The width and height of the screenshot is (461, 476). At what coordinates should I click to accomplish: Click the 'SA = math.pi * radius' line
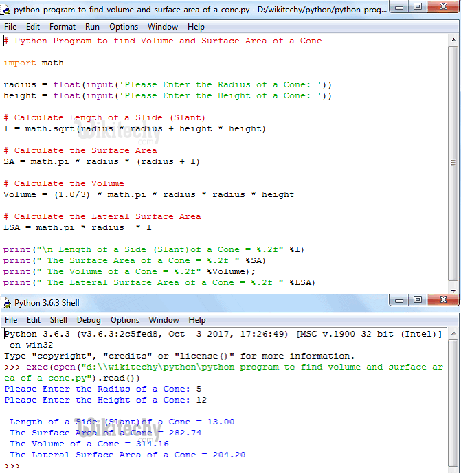[102, 161]
